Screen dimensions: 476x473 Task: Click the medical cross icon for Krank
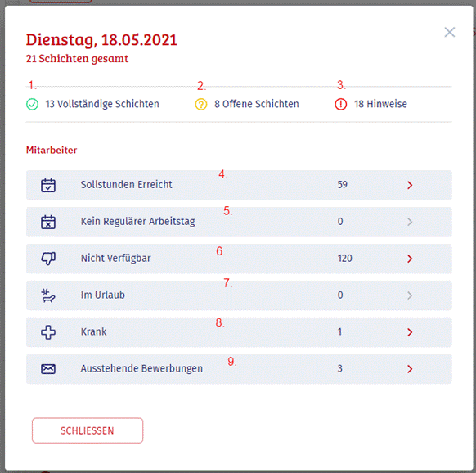48,332
